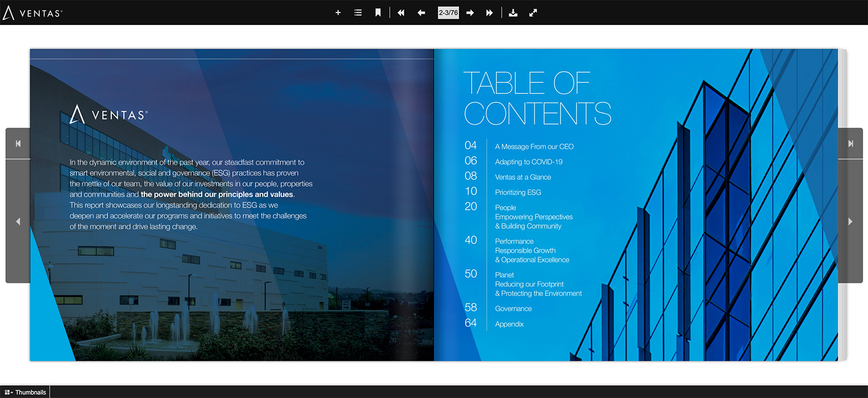
Task: Go to next page with right arrow
Action: tap(470, 12)
